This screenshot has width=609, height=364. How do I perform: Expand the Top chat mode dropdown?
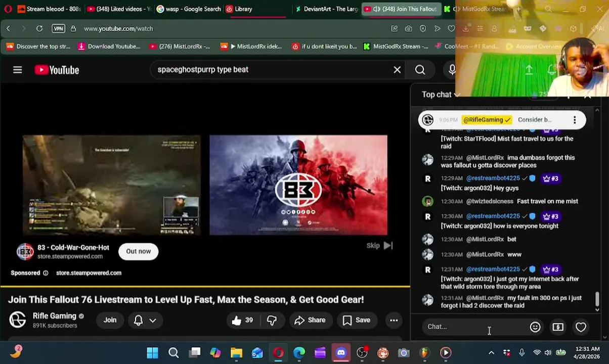(441, 95)
